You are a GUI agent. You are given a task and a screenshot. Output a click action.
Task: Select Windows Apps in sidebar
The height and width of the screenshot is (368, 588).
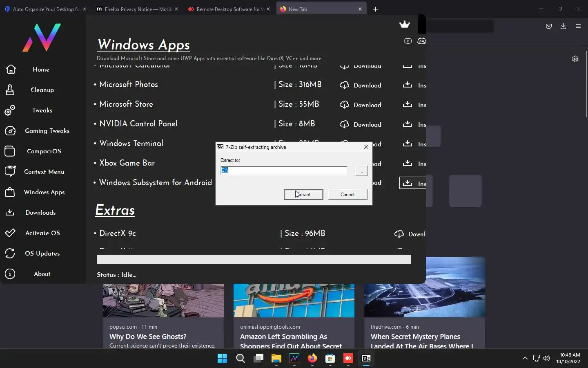tap(44, 192)
